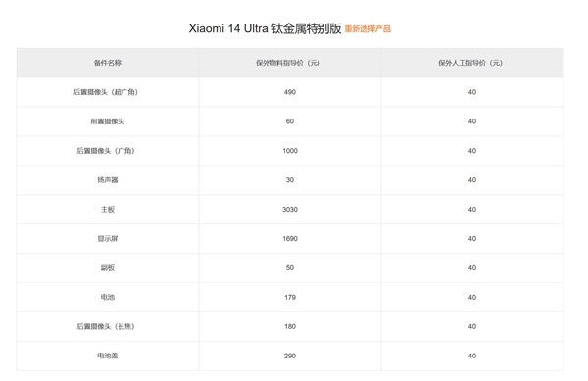Image resolution: width=588 pixels, height=381 pixels.
Task: Click the 扬声器 material price 30
Action: click(290, 180)
